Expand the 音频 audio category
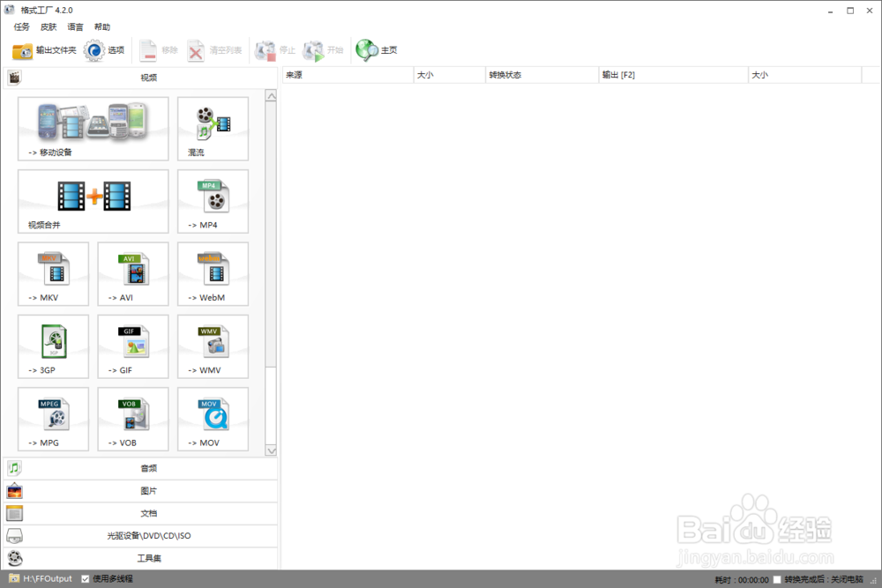This screenshot has height=588, width=882. point(140,468)
